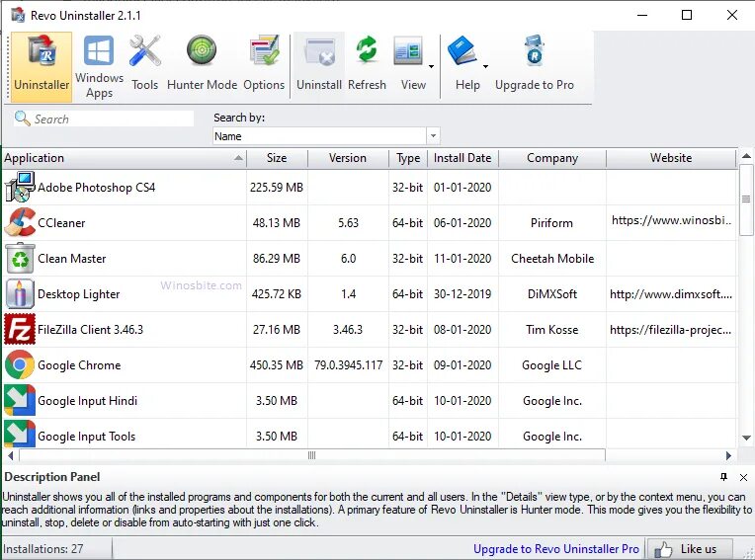Screen dimensions: 755x560
Task: Select the Desktop Lighter candle icon
Action: point(19,293)
